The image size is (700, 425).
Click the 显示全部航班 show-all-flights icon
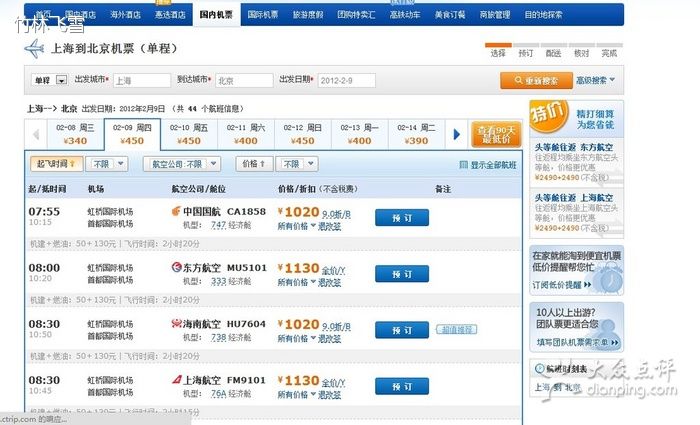pyautogui.click(x=463, y=164)
